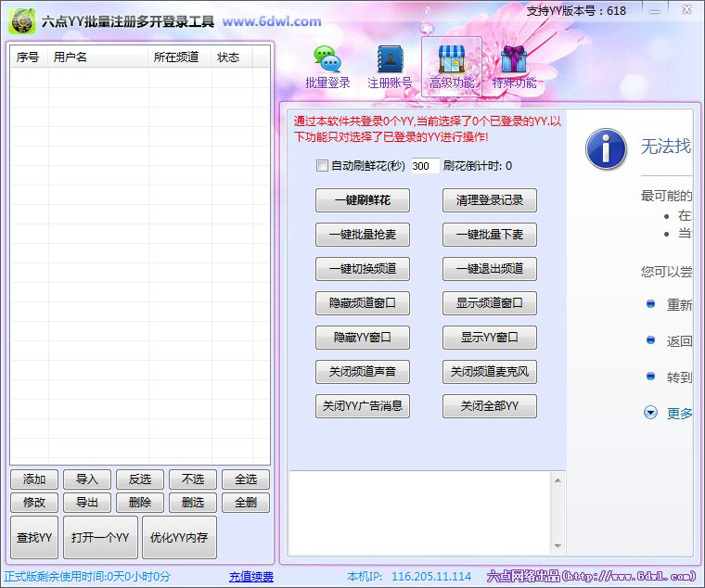Screen dimensions: 705x588
Task: Enable the 自动刷鲜花(秒) checkbox
Action: pos(322,165)
